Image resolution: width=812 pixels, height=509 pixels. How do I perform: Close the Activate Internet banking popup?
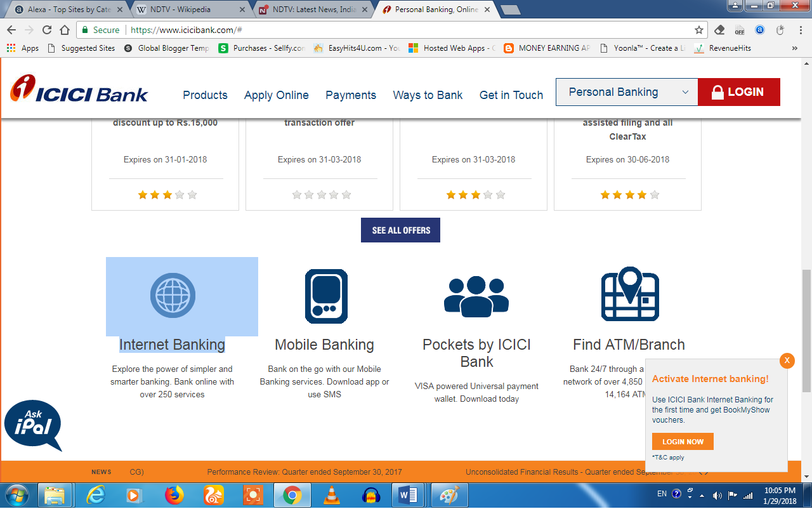787,360
